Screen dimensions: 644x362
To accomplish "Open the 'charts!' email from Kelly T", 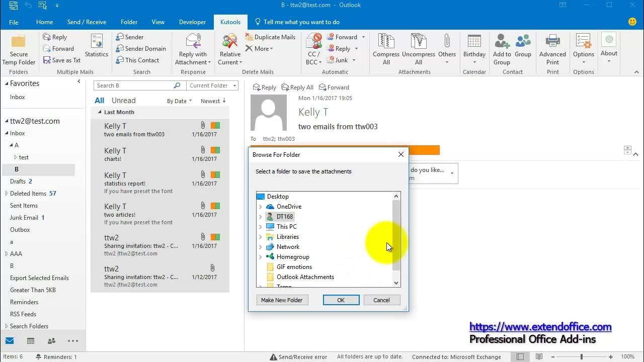I will pyautogui.click(x=160, y=154).
